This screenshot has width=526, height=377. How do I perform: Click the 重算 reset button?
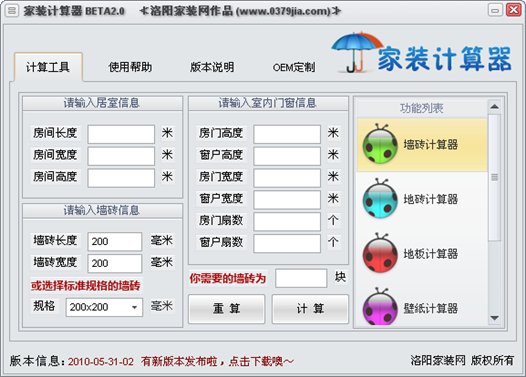pyautogui.click(x=226, y=309)
